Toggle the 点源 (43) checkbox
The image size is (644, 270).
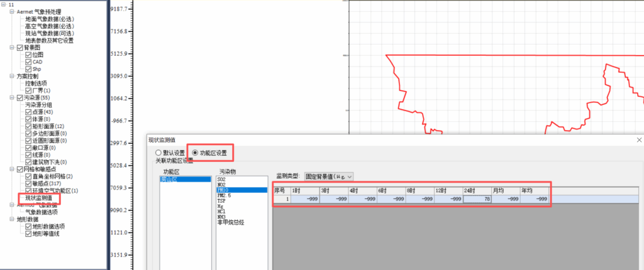point(28,112)
